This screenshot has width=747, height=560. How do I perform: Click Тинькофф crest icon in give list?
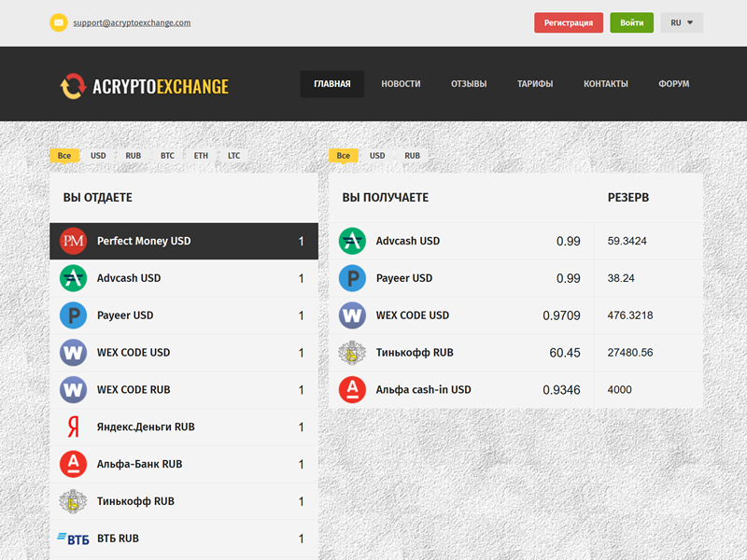point(73,501)
